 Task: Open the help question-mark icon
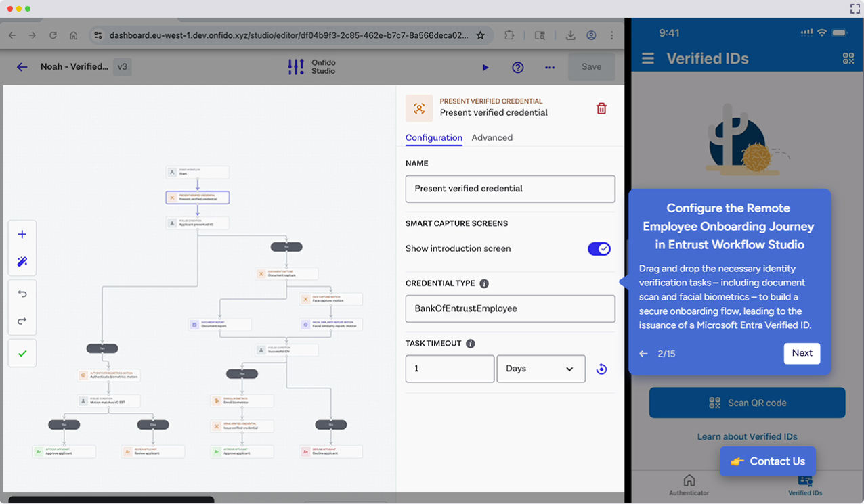[x=518, y=68]
